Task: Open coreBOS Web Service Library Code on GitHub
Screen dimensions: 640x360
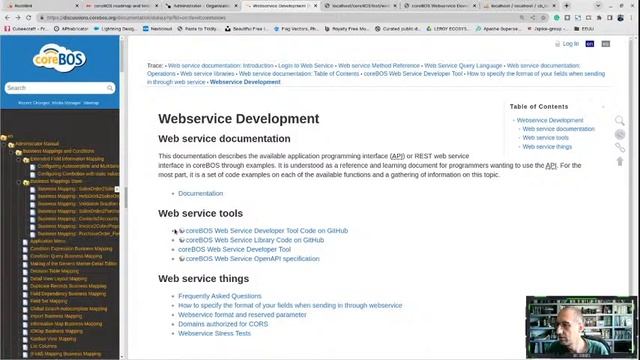Action: click(255, 240)
